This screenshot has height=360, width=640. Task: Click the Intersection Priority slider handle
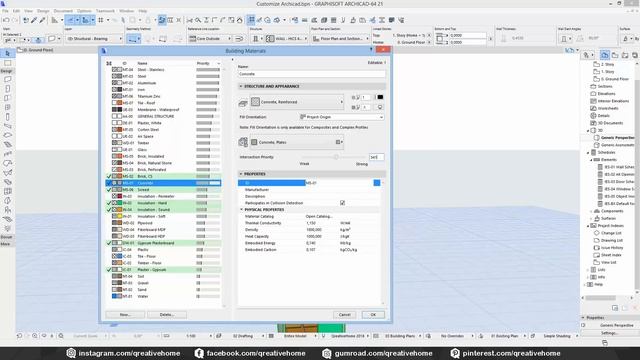(336, 157)
